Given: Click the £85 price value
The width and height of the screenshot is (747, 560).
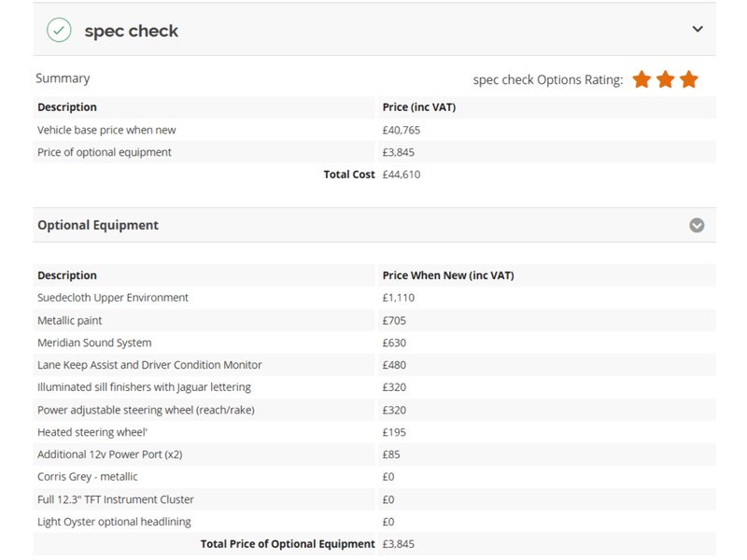Looking at the screenshot, I should [x=391, y=455].
